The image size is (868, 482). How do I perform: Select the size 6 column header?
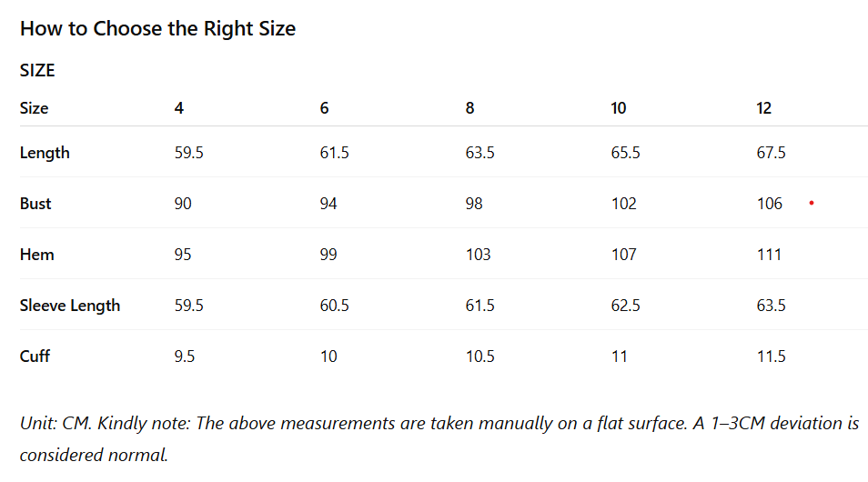coord(325,108)
